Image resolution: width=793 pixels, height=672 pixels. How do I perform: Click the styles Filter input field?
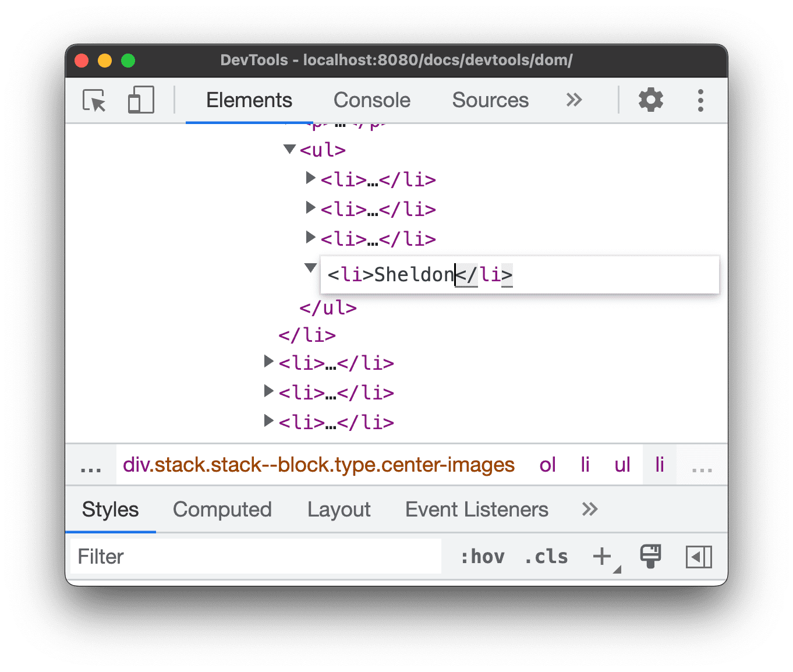256,556
